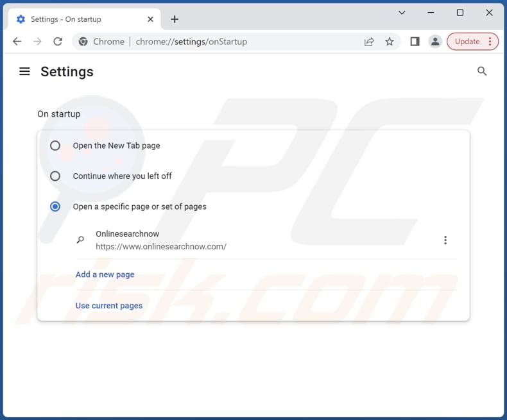Share this page via the share icon
This screenshot has height=420, width=507.
tap(369, 42)
